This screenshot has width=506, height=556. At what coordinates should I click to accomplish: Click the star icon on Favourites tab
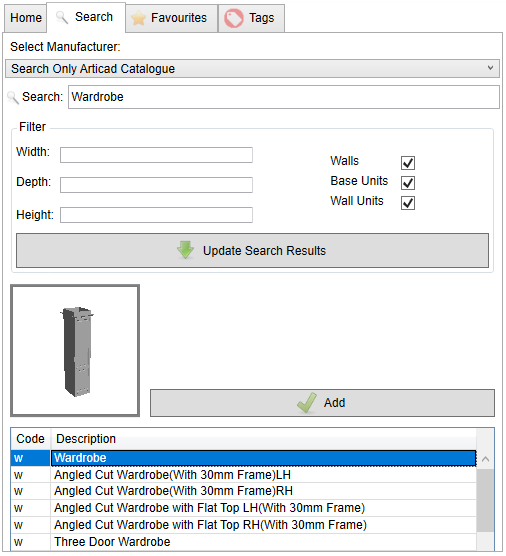coord(138,18)
